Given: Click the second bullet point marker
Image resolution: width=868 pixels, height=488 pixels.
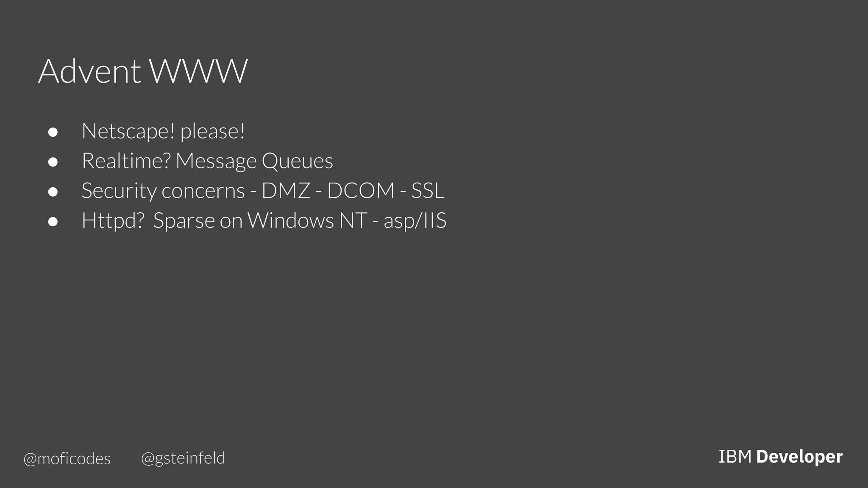Looking at the screenshot, I should coord(53,162).
